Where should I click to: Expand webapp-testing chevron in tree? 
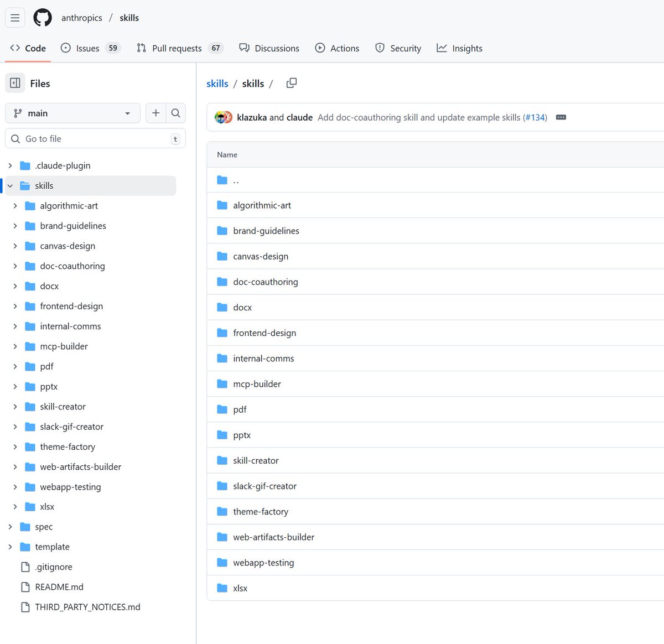tap(15, 487)
